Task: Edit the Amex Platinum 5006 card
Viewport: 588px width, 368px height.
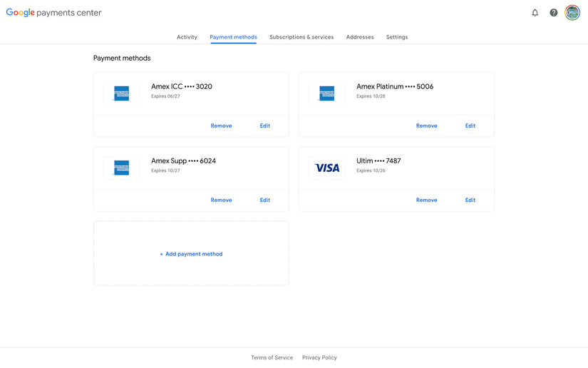Action: click(470, 126)
